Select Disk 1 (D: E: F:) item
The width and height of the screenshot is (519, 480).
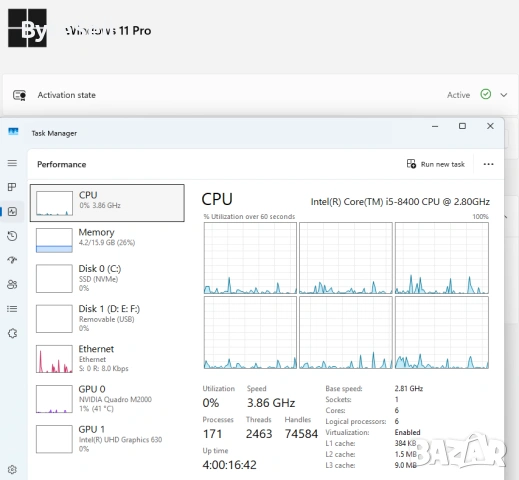click(107, 318)
